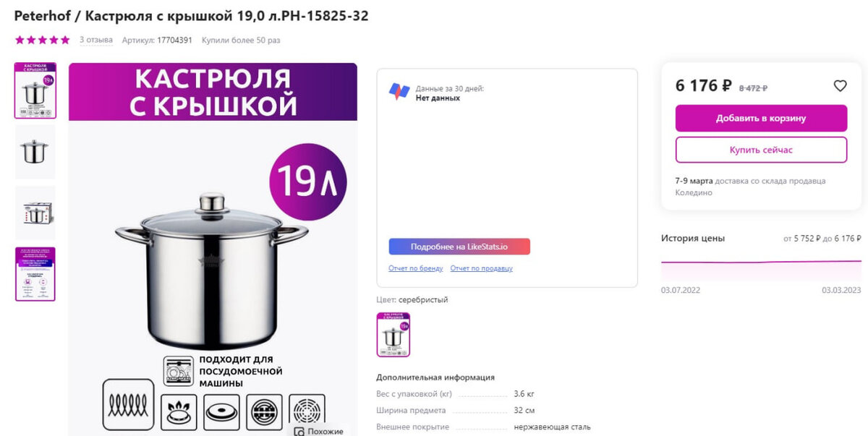Click the five-star rating icons
Viewport: 868px width, 436px height.
click(x=43, y=40)
